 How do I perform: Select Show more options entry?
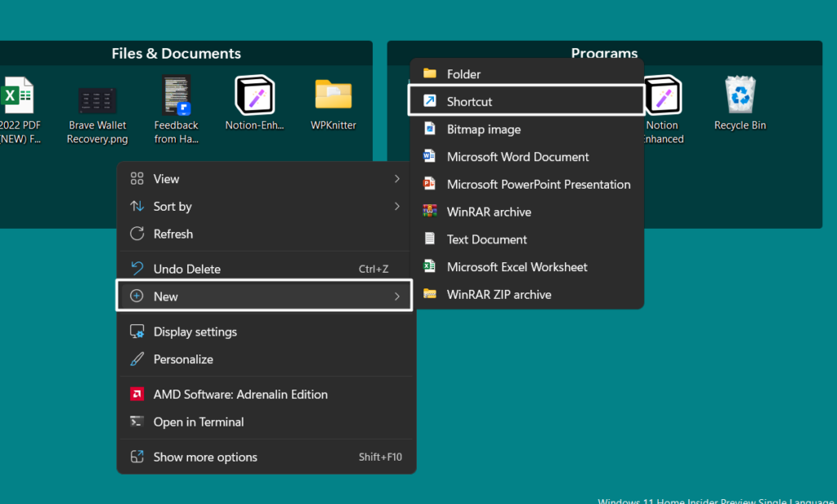pyautogui.click(x=205, y=457)
